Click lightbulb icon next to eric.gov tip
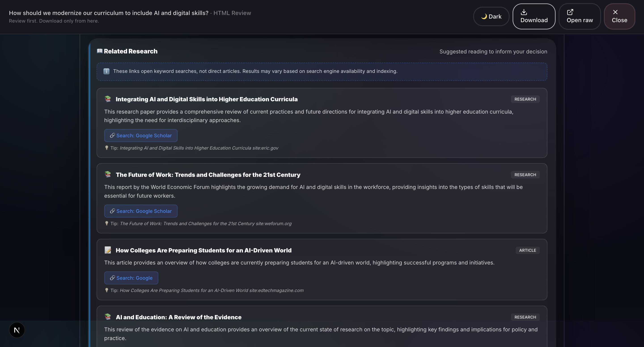Screen dimensions: 644x347 [x=106, y=148]
